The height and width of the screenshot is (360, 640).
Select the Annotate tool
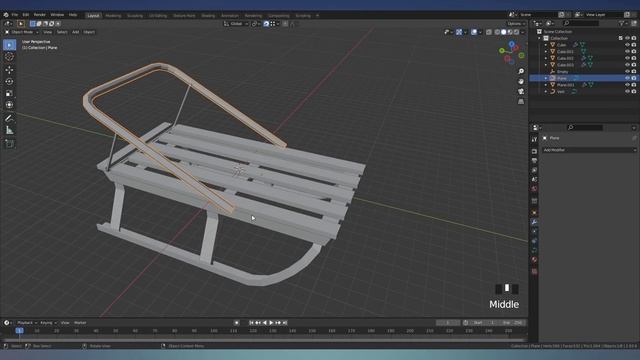[9, 118]
